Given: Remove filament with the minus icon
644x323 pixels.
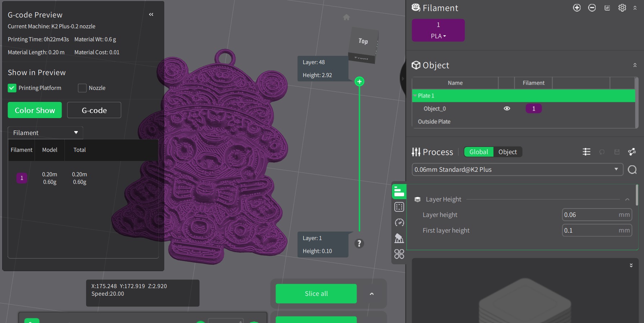Looking at the screenshot, I should point(592,8).
